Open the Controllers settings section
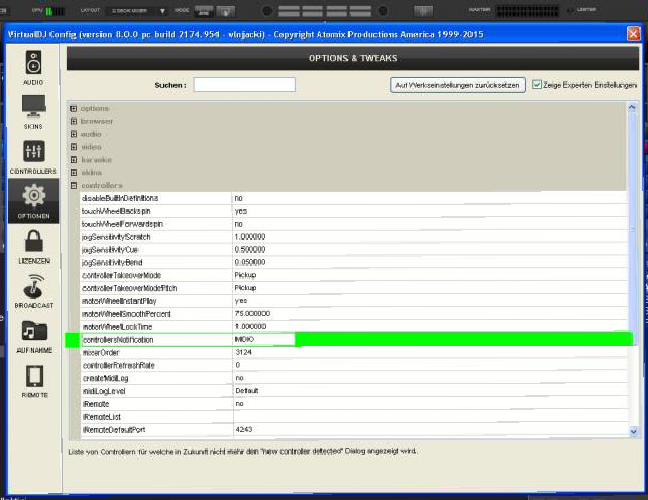648x500 pixels. 33,157
